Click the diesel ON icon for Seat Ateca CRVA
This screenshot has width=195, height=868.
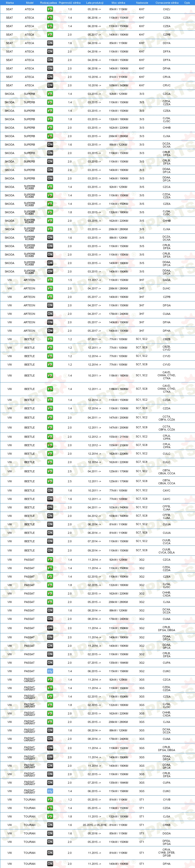[x=50, y=77]
